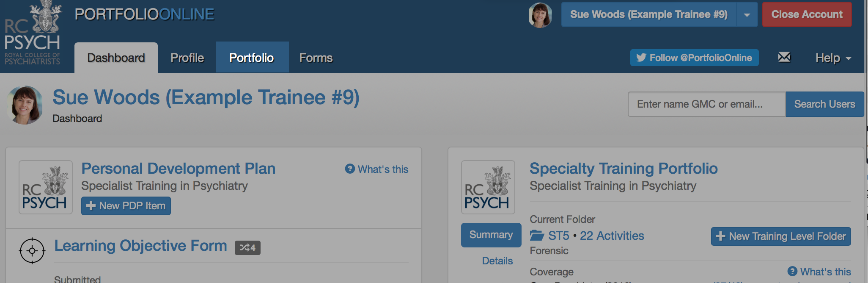Click Personal Development Plan RCPsych thumbnail
Viewport: 868px width, 283px height.
tap(45, 187)
